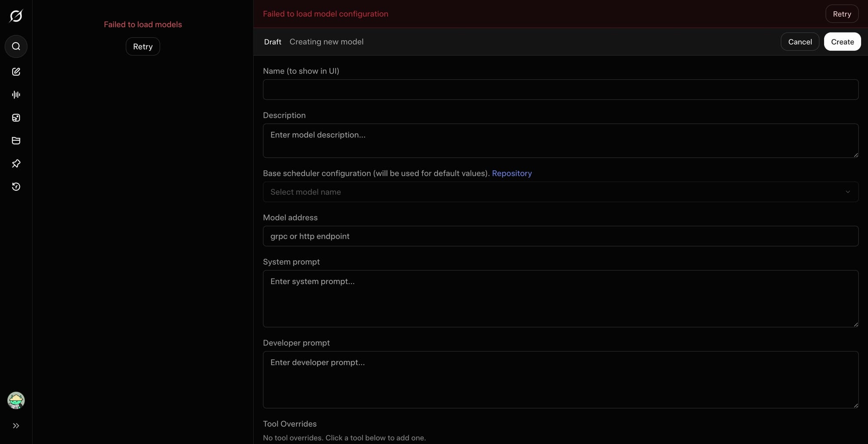
Task: Click Retry under Failed to load models
Action: [x=143, y=46]
